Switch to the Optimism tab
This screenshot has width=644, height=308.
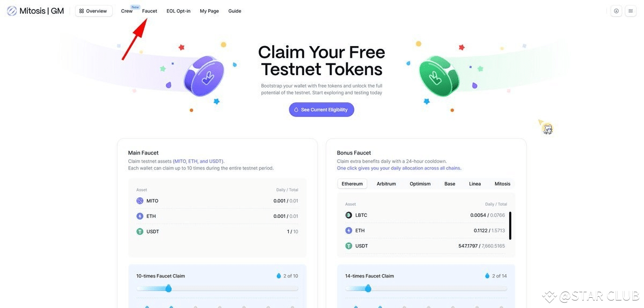tap(420, 184)
